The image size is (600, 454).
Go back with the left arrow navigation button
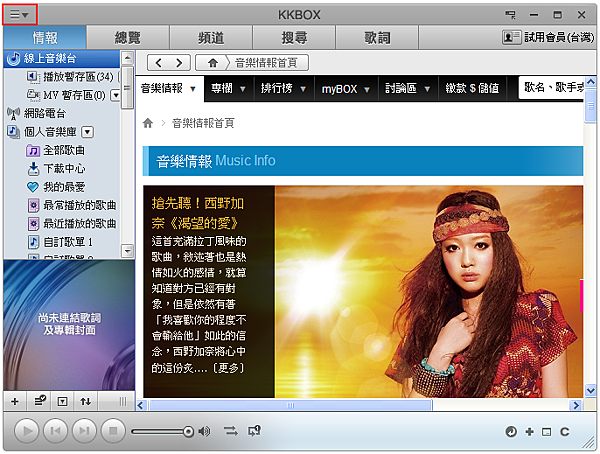coord(158,63)
